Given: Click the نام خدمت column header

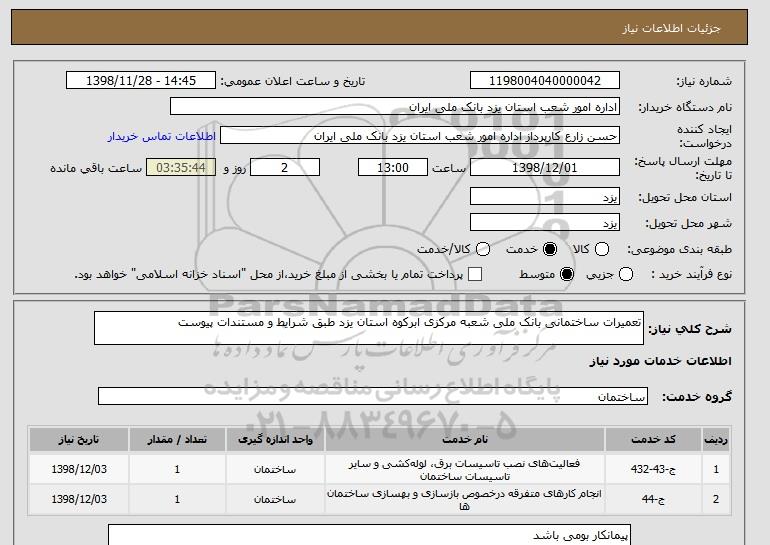Looking at the screenshot, I should pyautogui.click(x=465, y=439).
